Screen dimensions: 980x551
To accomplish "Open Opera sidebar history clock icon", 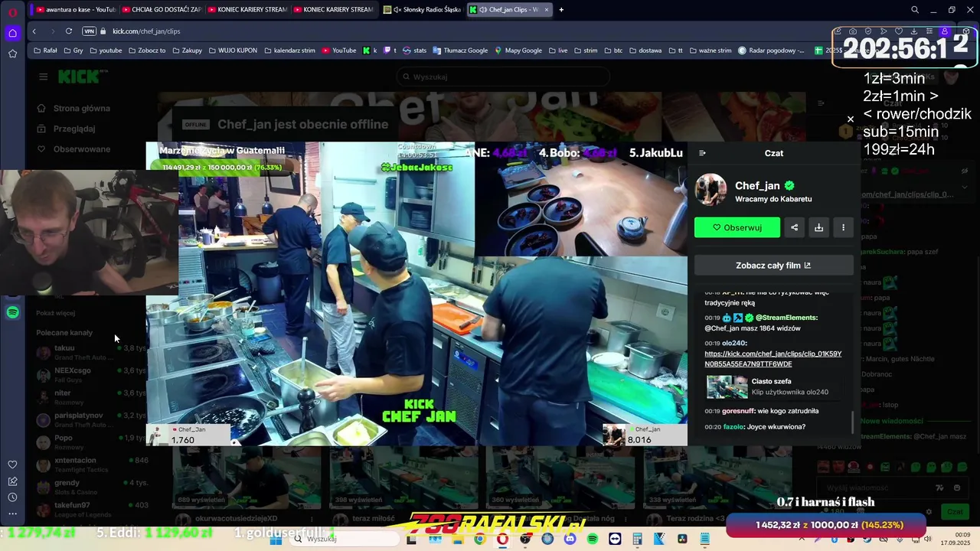I will pyautogui.click(x=13, y=497).
